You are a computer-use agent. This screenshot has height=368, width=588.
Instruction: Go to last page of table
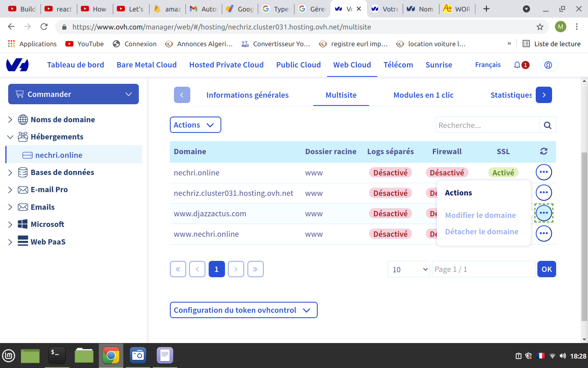point(255,269)
